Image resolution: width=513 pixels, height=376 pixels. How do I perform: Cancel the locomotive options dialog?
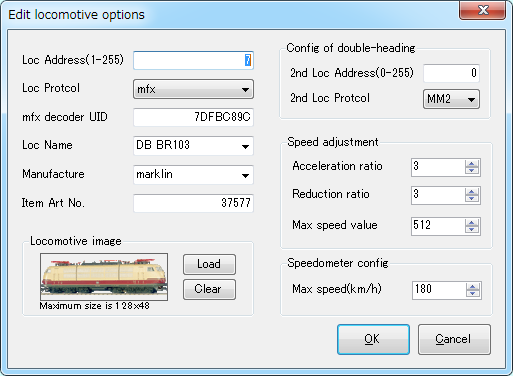coord(454,339)
